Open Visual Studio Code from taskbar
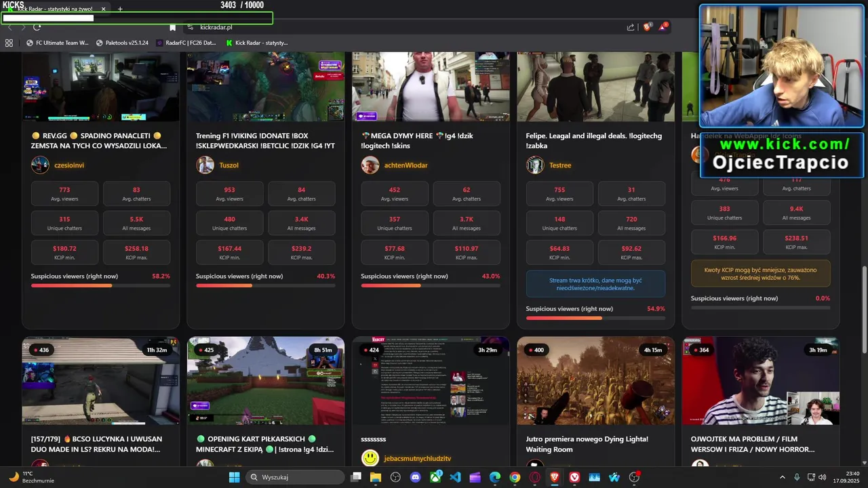This screenshot has width=868, height=488. (455, 477)
